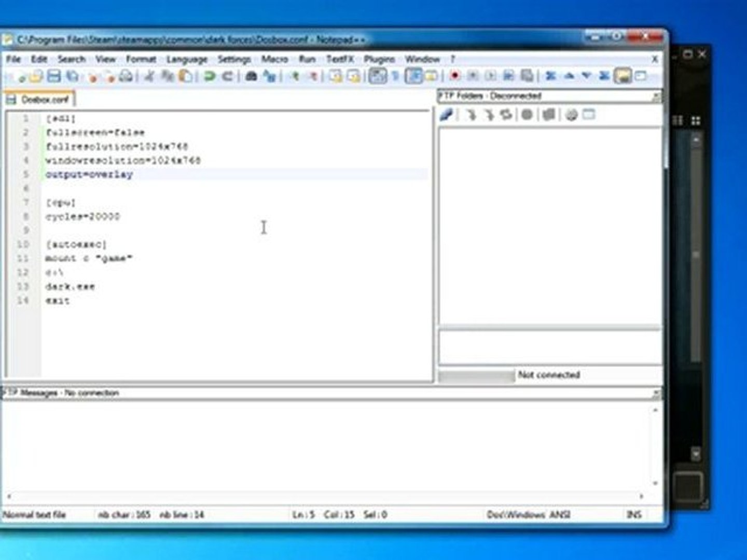Open the File menu
The height and width of the screenshot is (560, 747).
[13, 59]
